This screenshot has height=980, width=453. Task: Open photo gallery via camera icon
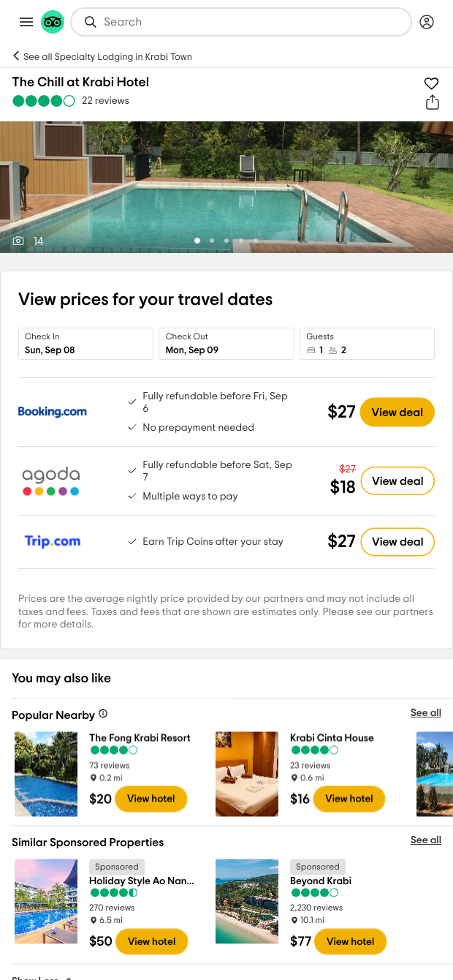coord(19,241)
